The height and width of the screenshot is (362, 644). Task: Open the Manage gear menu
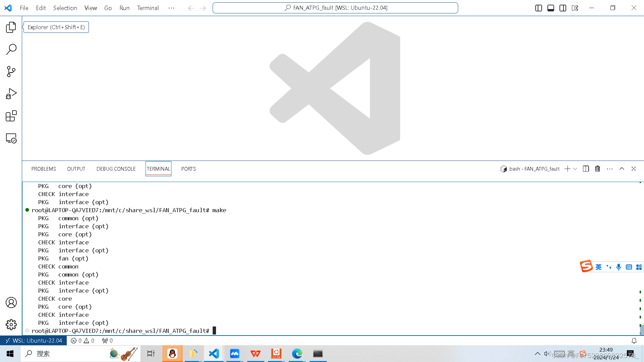[x=11, y=324]
